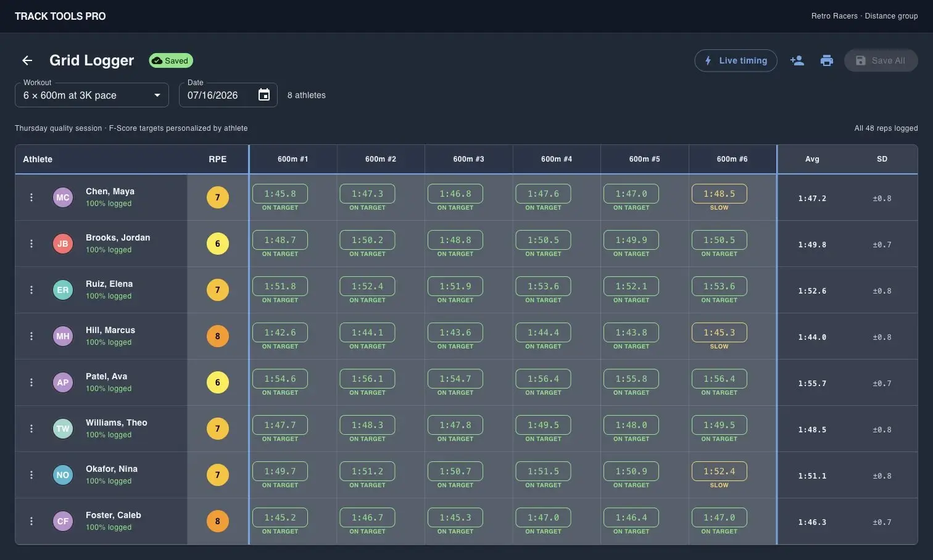Click the 8 athletes count
The width and height of the screenshot is (933, 560).
click(307, 95)
